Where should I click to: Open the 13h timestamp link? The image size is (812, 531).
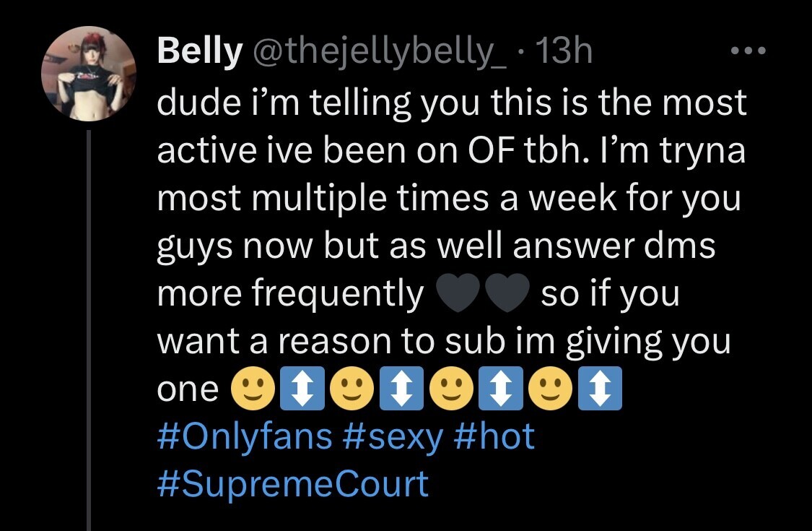(x=560, y=51)
